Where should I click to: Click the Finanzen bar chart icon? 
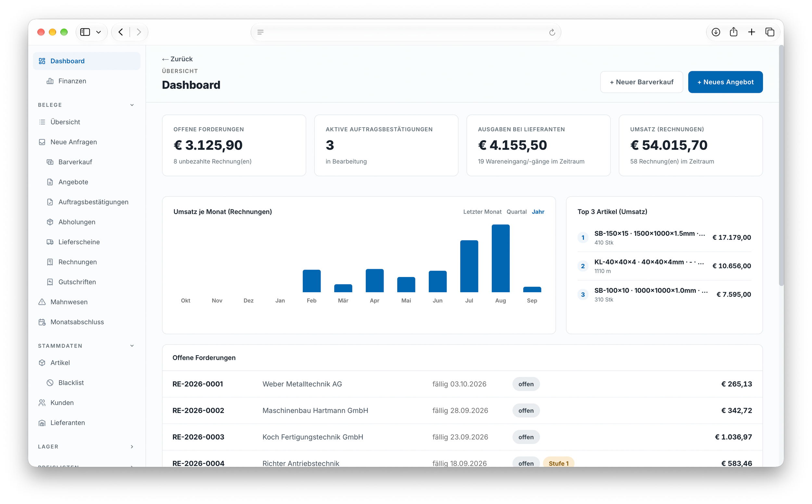(x=50, y=81)
